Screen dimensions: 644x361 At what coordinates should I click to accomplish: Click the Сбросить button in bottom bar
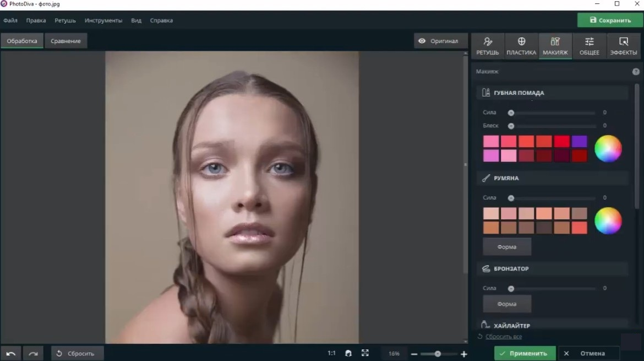[78, 353]
